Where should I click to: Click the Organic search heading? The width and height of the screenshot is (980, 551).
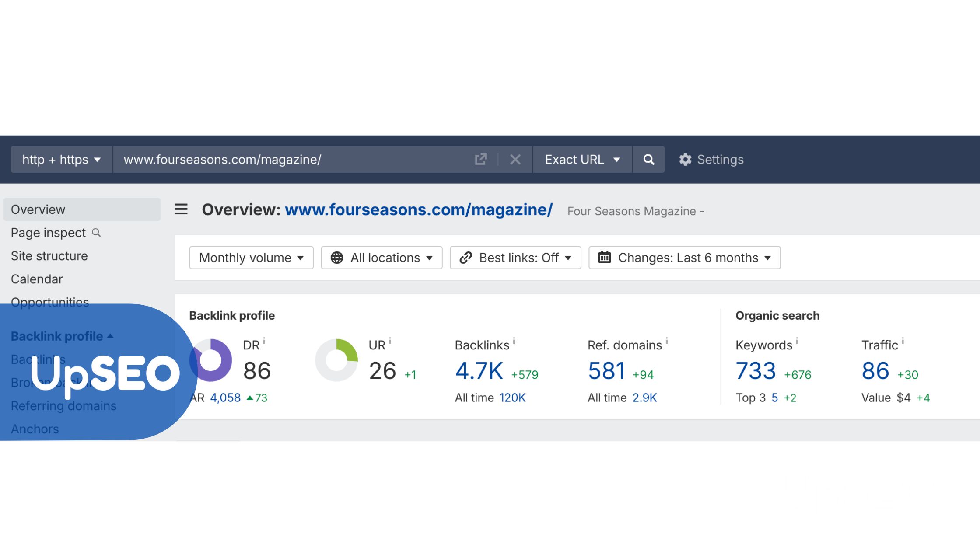(777, 315)
